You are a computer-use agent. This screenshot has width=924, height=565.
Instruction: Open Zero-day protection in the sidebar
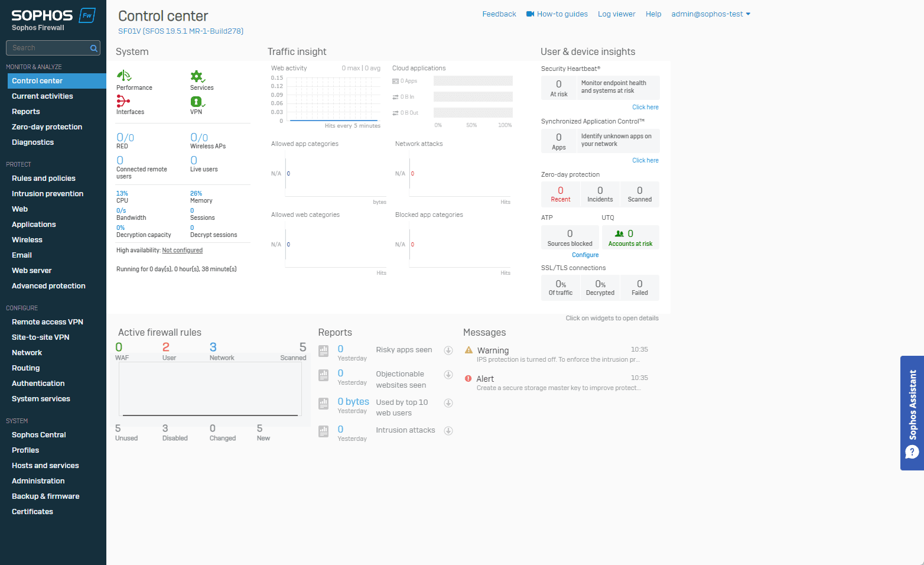point(47,127)
